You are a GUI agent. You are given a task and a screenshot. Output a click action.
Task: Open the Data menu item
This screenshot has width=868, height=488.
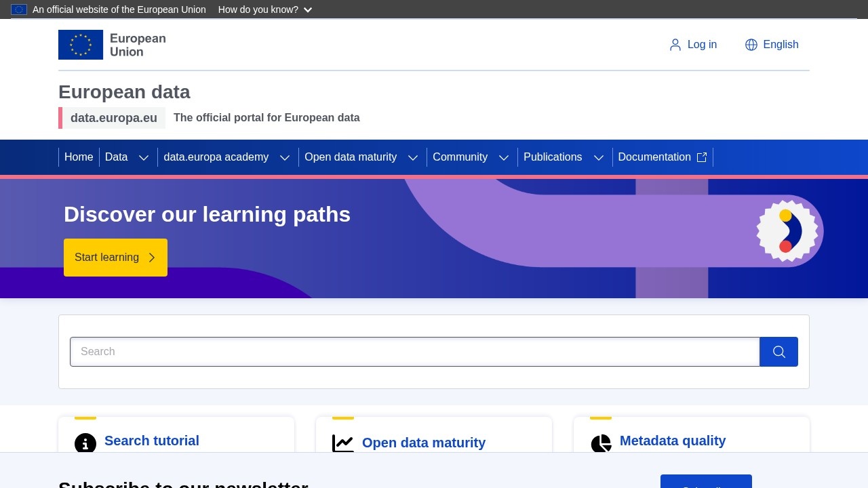pos(117,157)
